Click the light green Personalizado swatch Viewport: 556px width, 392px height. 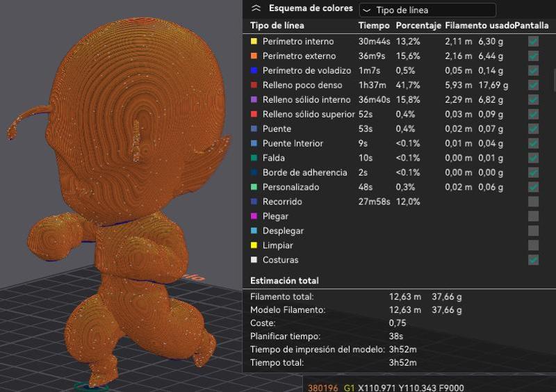254,186
